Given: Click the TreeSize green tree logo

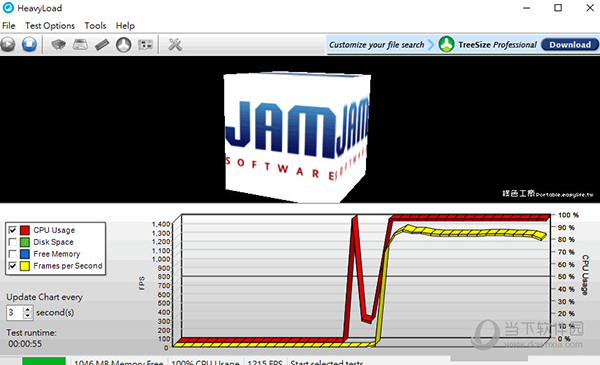Looking at the screenshot, I should click(x=447, y=44).
